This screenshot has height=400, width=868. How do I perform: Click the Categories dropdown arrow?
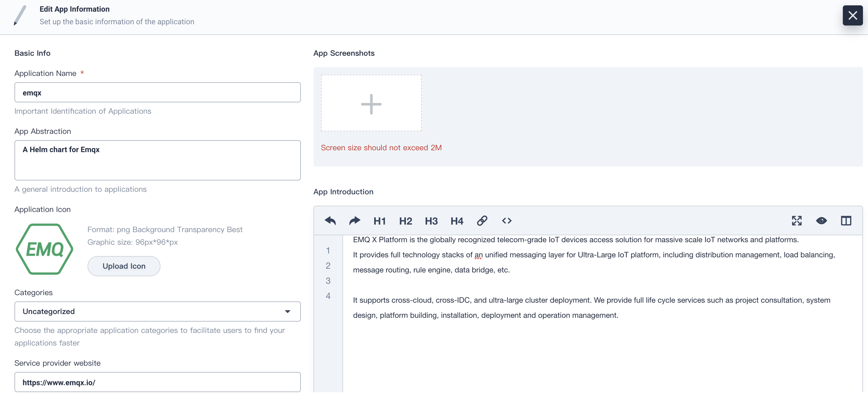coord(287,311)
